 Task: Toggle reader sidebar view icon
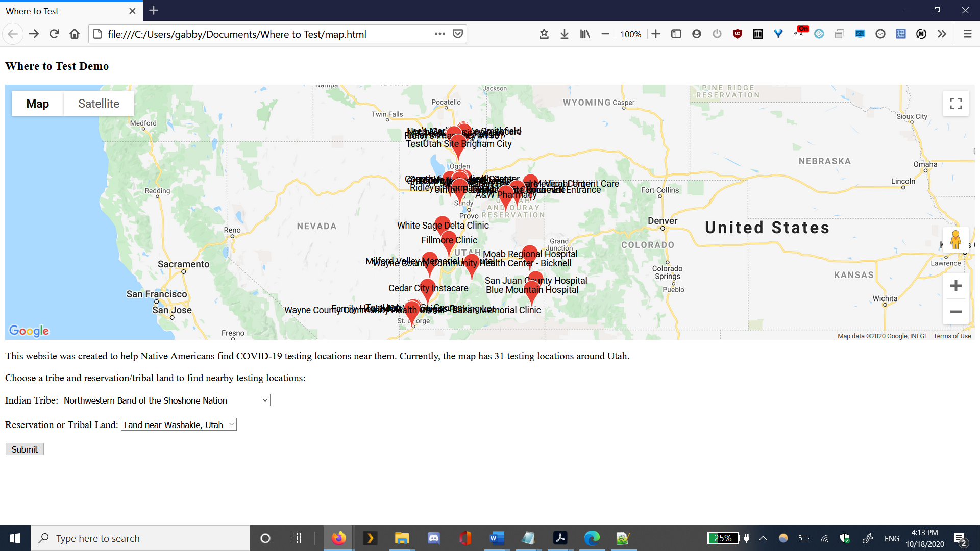[676, 34]
